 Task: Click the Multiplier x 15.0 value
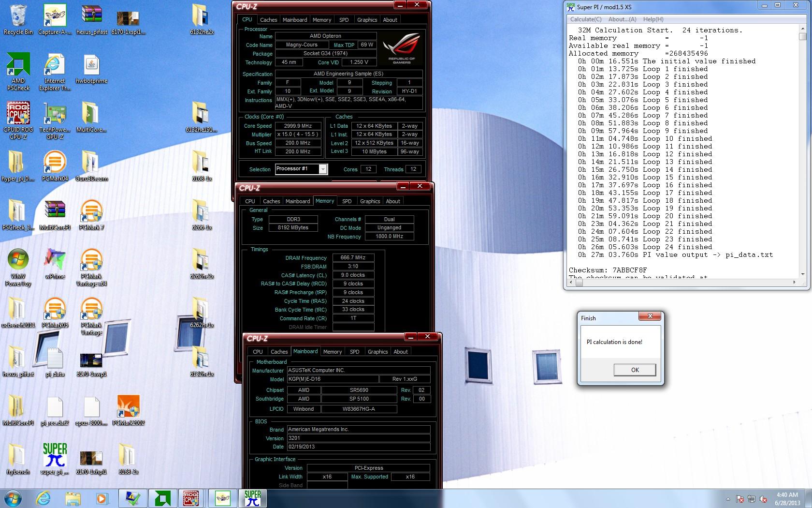[298, 134]
